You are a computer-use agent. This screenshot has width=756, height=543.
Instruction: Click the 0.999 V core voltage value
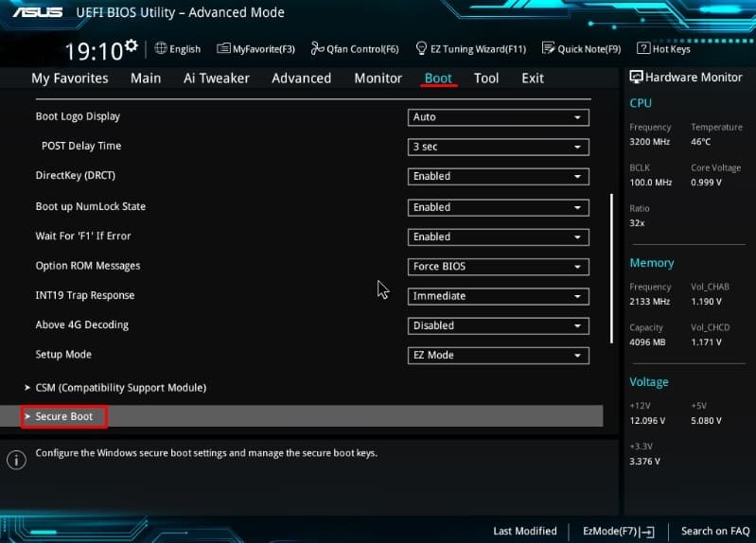click(x=706, y=183)
